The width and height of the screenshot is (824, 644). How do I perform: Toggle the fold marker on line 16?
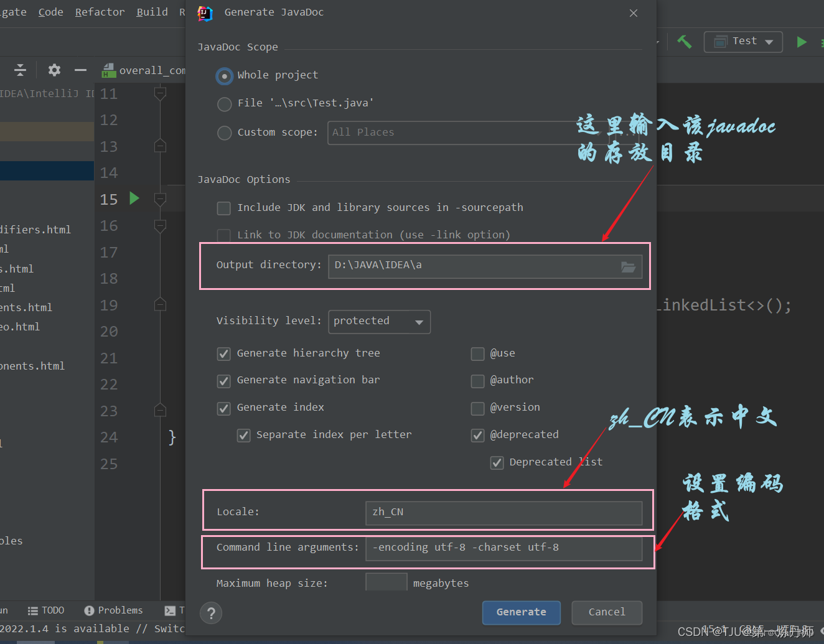click(x=160, y=225)
